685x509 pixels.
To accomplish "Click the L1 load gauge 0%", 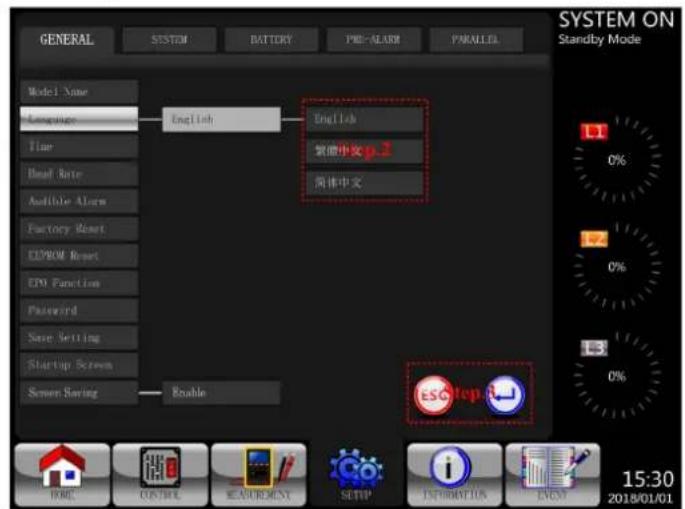I will 617,160.
